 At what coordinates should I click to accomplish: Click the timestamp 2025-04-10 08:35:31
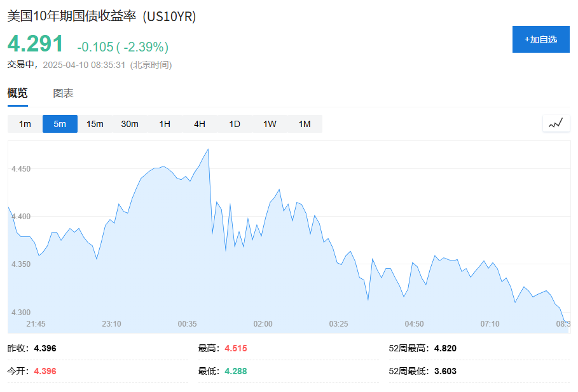click(x=84, y=65)
